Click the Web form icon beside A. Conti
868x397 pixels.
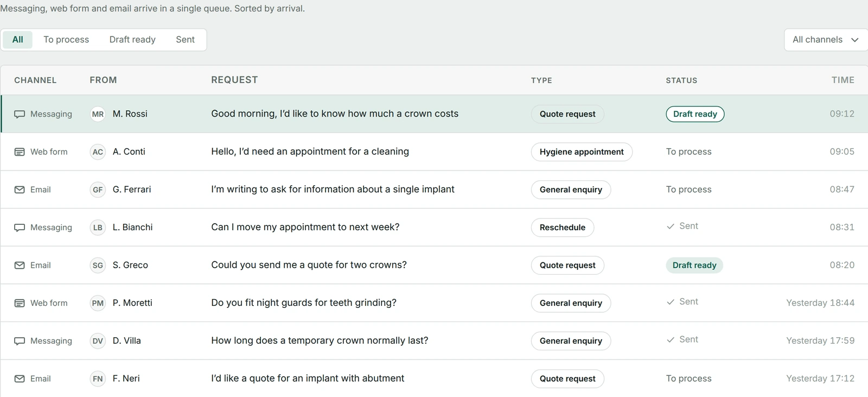(x=20, y=152)
